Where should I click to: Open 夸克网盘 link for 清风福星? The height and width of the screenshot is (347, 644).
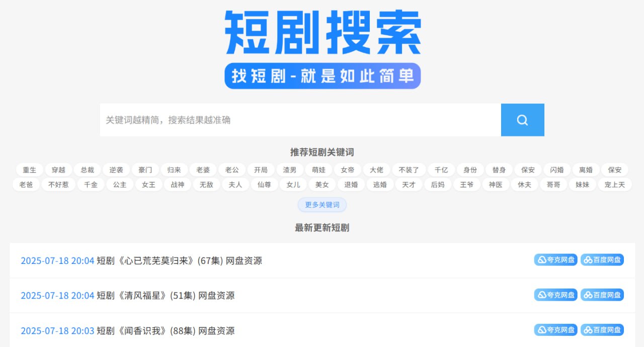555,295
